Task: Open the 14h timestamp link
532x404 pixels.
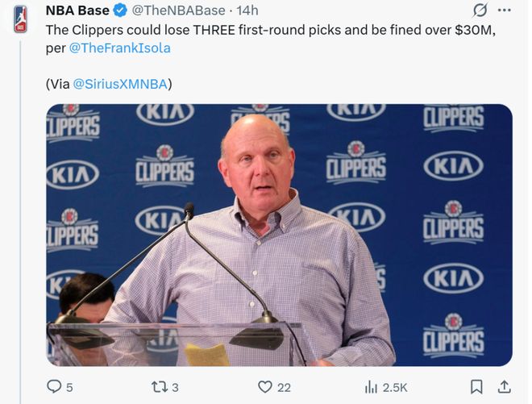Action: 247,10
